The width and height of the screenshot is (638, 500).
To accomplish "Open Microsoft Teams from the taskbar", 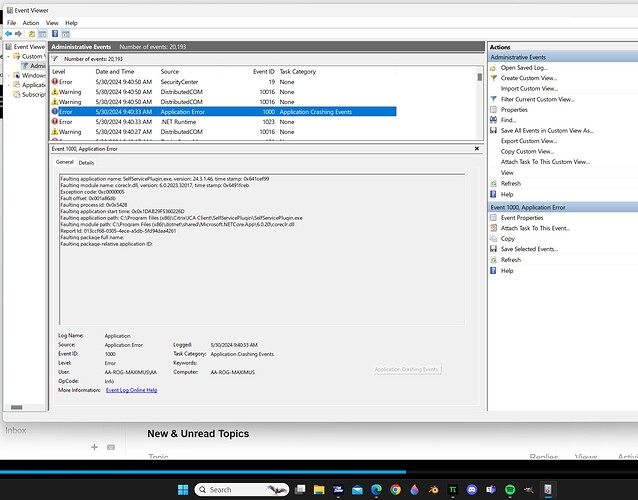I will click(x=491, y=489).
